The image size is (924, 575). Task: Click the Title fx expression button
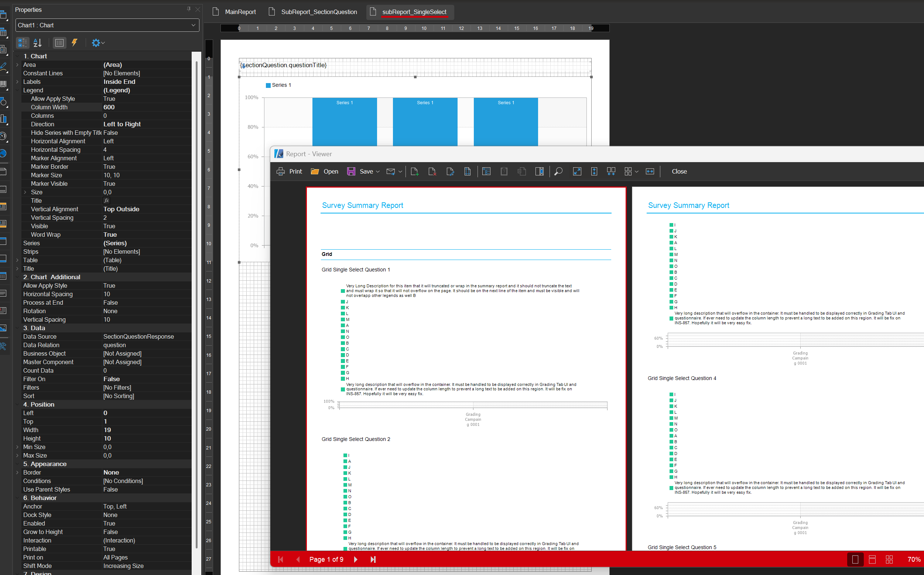[106, 201]
